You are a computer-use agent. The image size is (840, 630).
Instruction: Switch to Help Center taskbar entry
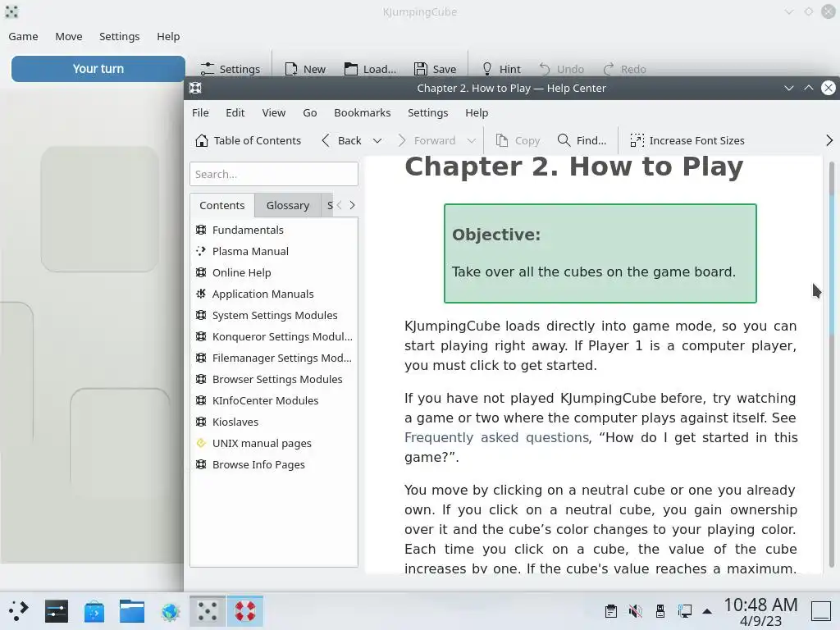point(245,610)
